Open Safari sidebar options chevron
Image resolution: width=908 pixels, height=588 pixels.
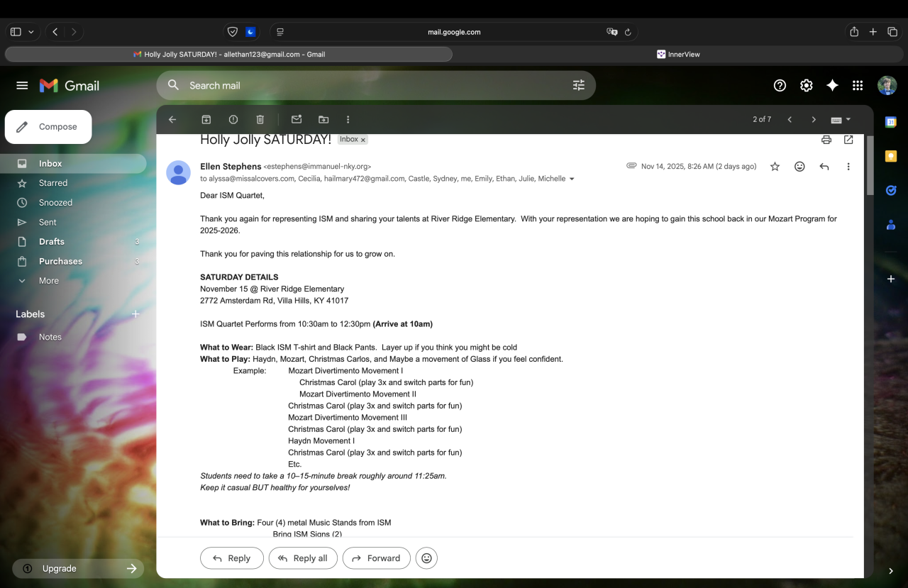pos(31,32)
